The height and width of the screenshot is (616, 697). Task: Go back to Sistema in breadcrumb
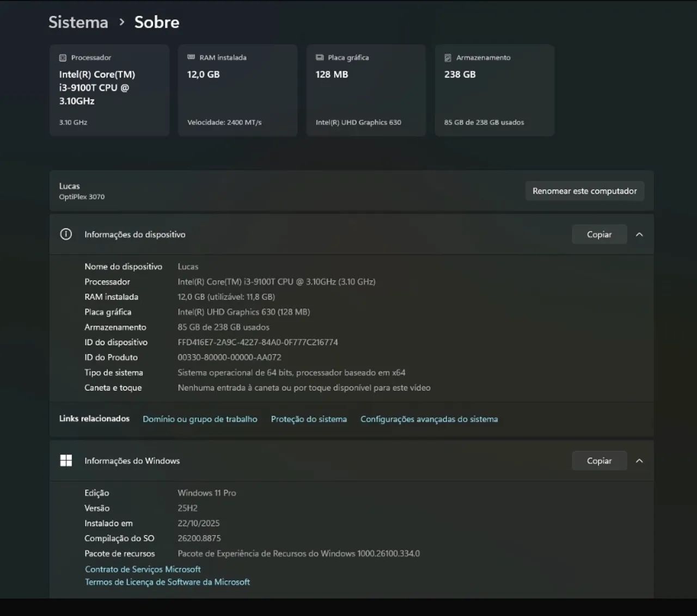coord(78,22)
